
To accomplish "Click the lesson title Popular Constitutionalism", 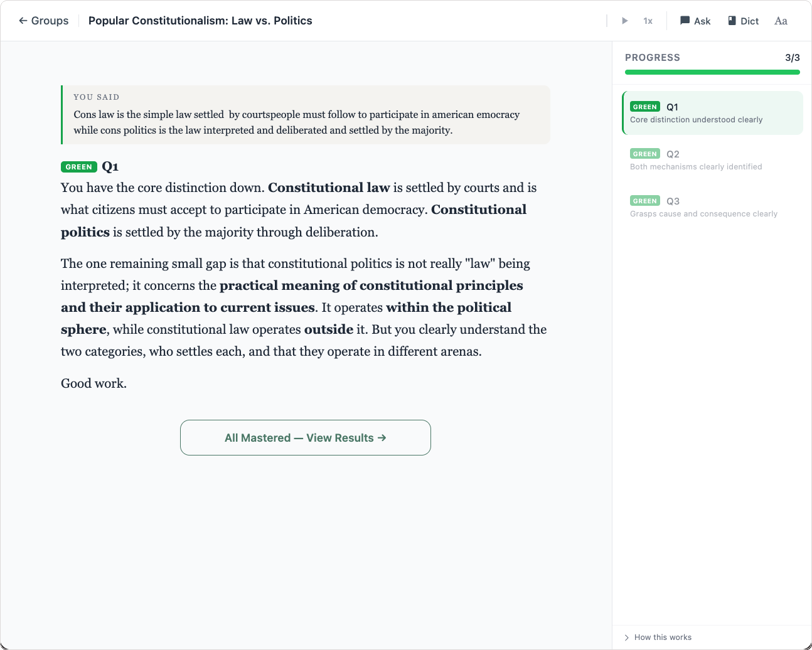I will pos(200,20).
